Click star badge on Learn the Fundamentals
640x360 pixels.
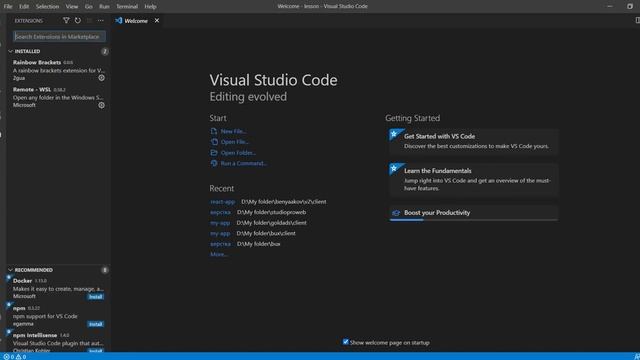tap(394, 168)
